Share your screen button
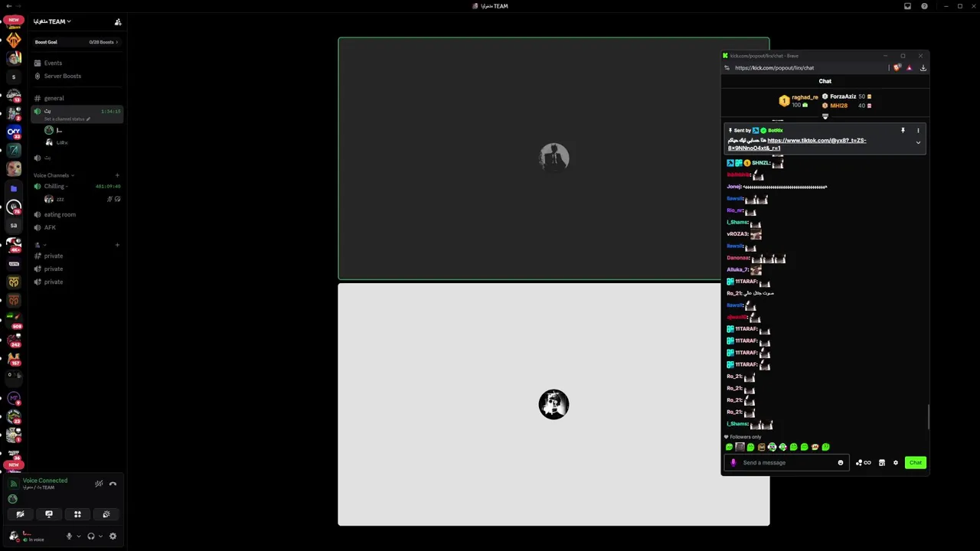Viewport: 980px width, 551px height. pyautogui.click(x=49, y=514)
